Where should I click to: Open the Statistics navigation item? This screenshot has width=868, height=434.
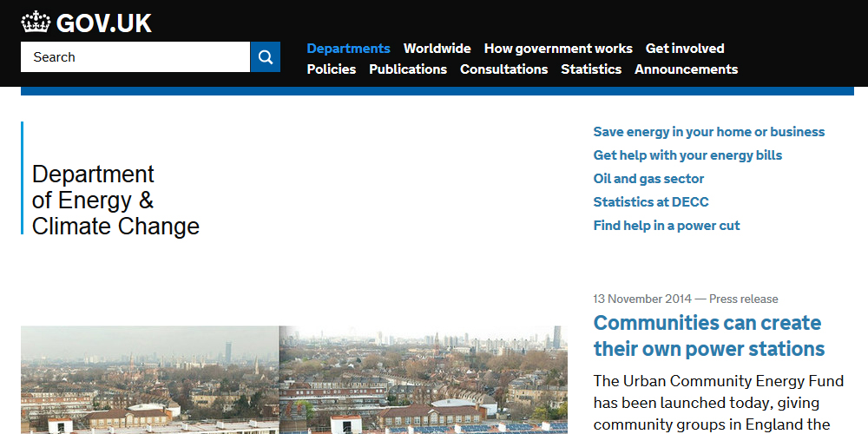point(591,69)
